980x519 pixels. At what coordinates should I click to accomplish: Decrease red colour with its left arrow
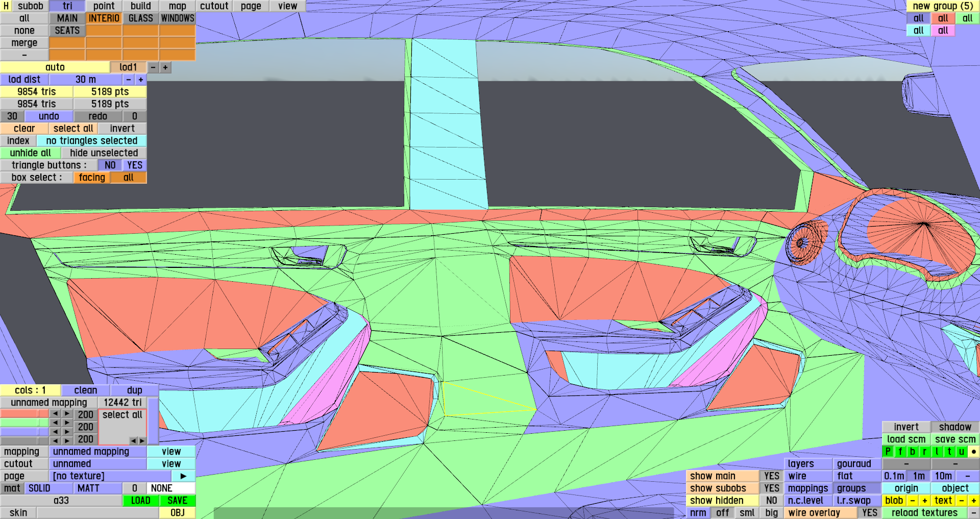pyautogui.click(x=55, y=414)
